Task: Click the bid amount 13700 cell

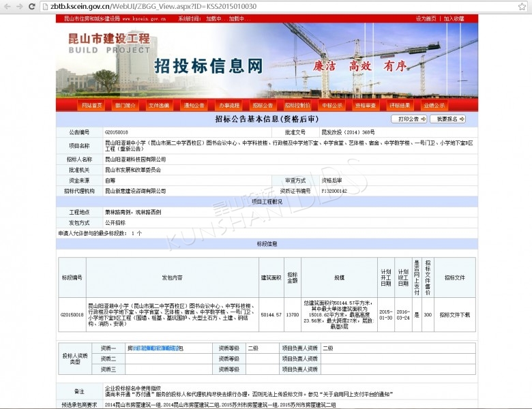Action: [x=293, y=315]
